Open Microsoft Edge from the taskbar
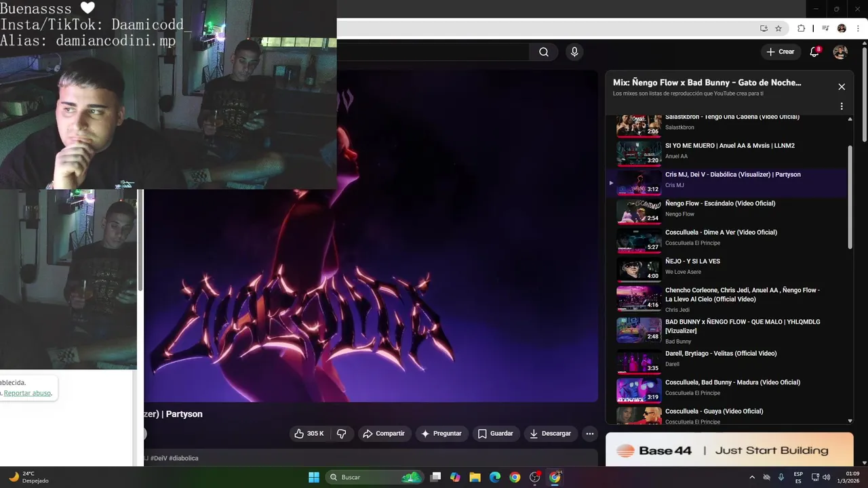Viewport: 868px width, 488px height. 495,477
